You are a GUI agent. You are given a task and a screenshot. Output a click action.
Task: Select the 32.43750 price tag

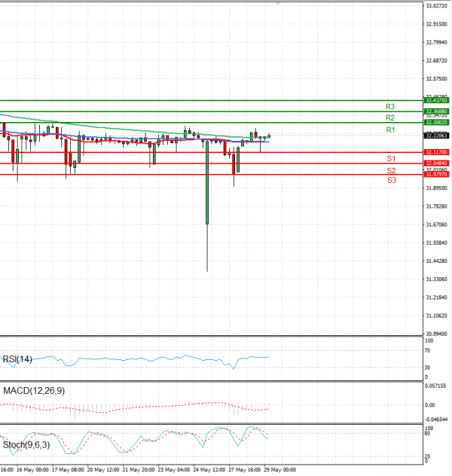[436, 100]
